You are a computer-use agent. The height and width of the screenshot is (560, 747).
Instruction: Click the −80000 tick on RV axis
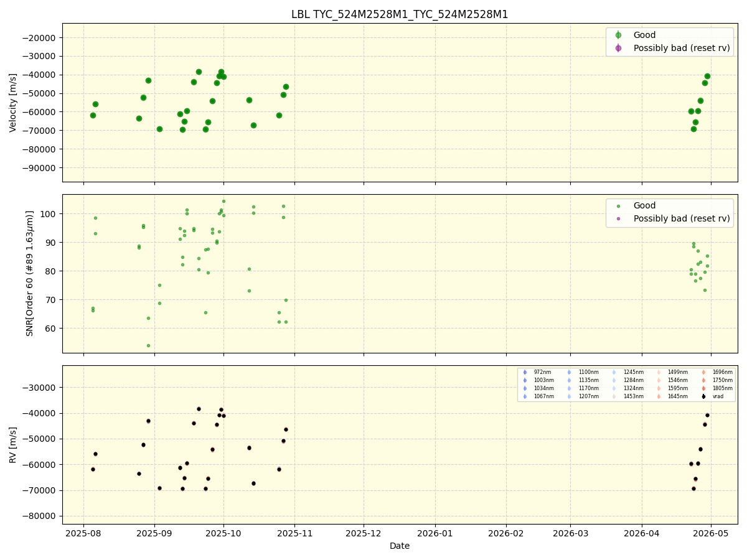coord(40,516)
